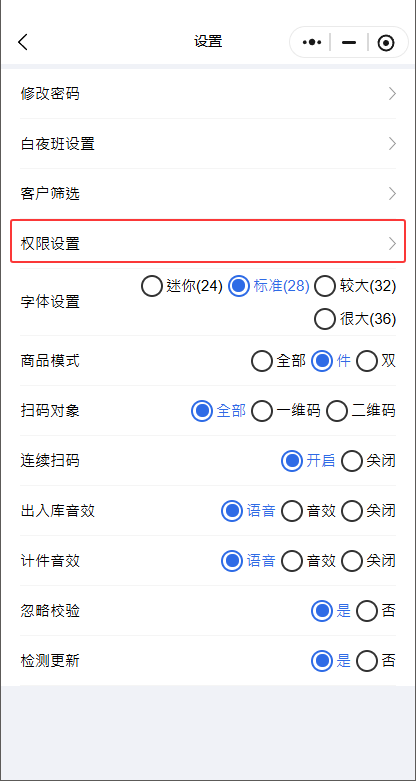Open the three-dots more menu

312,42
